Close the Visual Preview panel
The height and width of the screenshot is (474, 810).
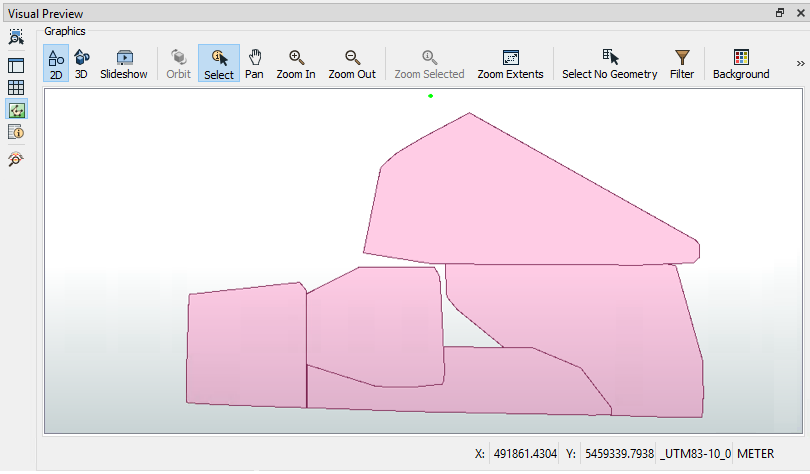click(x=798, y=13)
